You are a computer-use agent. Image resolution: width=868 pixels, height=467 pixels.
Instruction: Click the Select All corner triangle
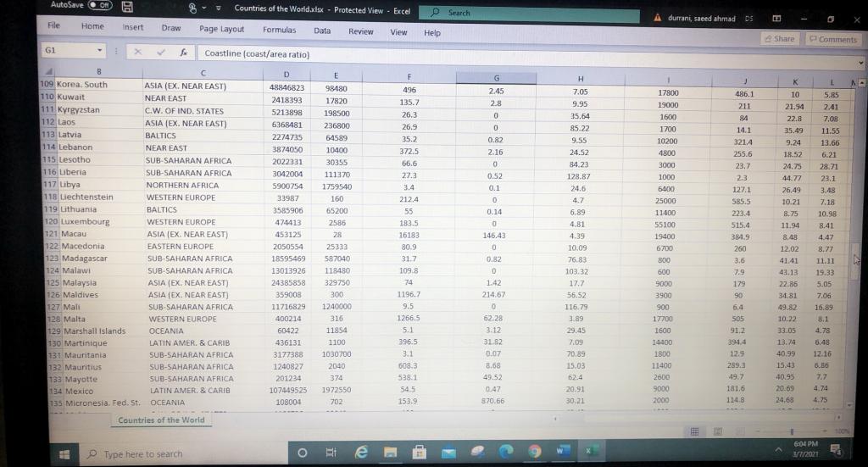coord(48,71)
